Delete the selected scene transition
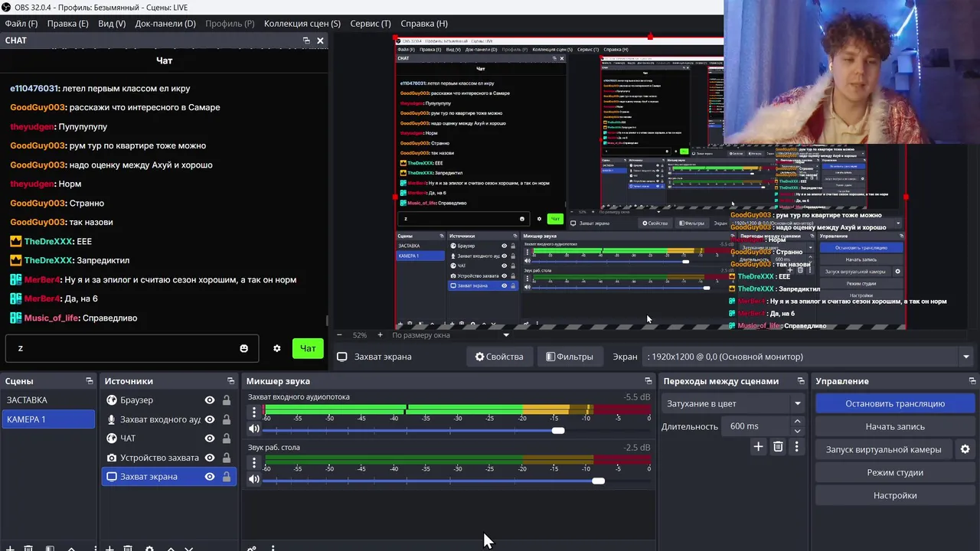The image size is (980, 551). pos(778,447)
